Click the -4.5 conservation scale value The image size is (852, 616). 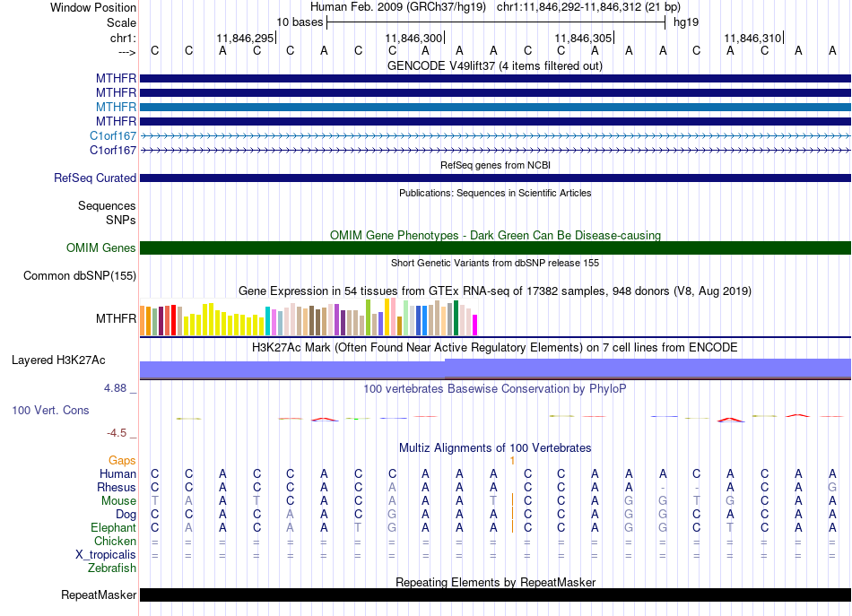point(117,433)
